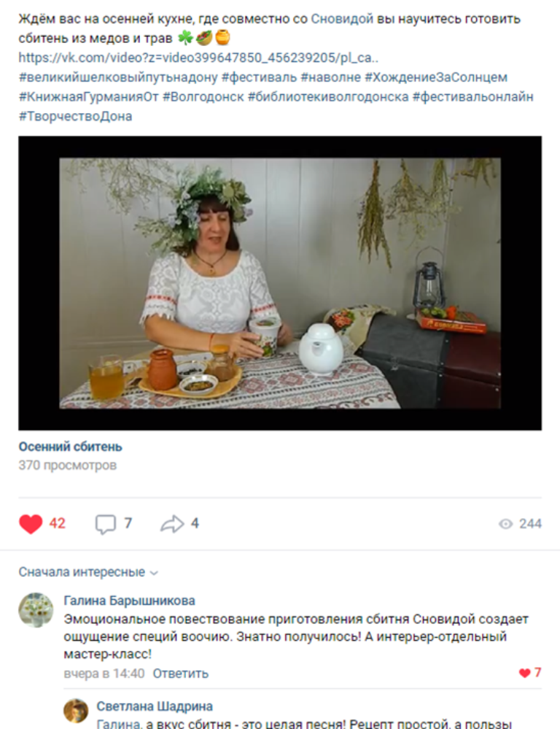The height and width of the screenshot is (729, 560).
Task: Open hashtag #ТворчествоДона
Action: [x=75, y=116]
